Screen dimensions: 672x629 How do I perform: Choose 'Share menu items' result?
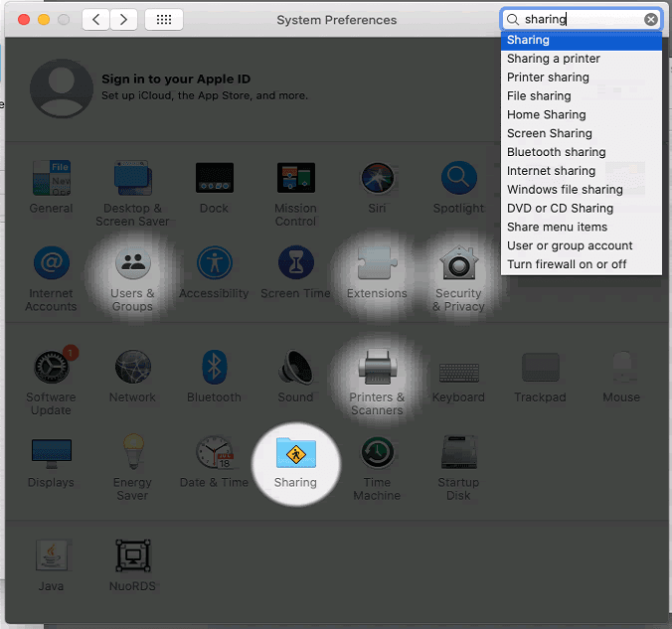pos(582,228)
